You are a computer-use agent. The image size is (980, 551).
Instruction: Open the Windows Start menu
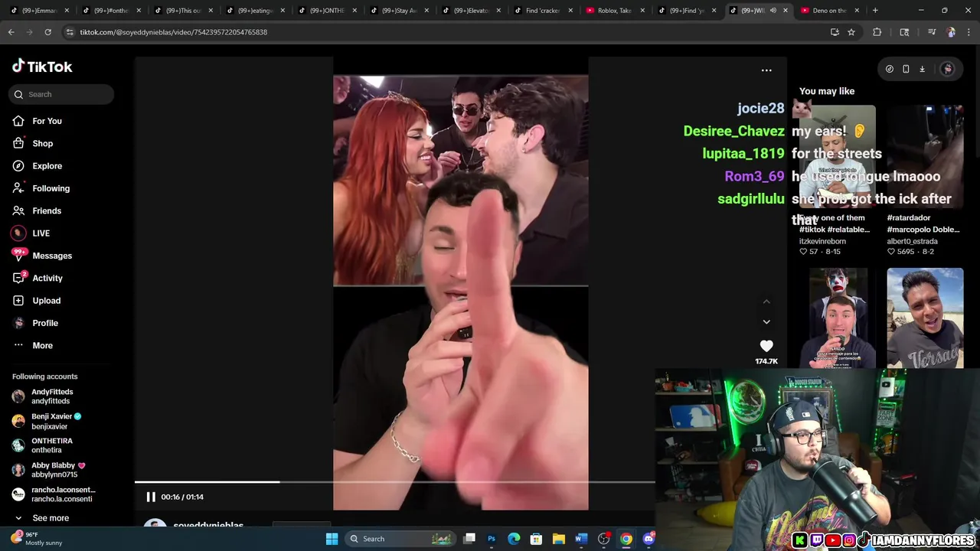(x=332, y=539)
